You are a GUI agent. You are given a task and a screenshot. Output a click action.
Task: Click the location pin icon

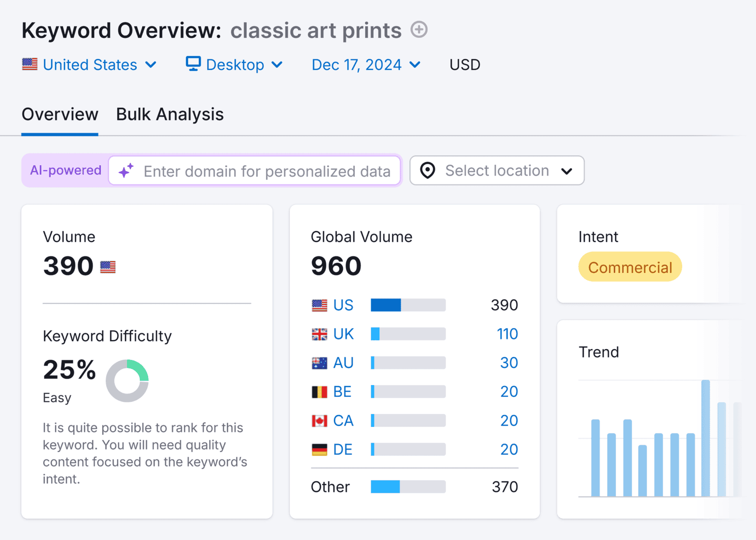427,170
